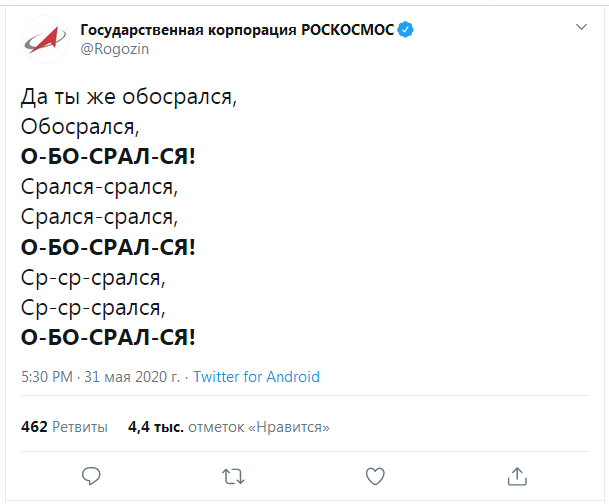609x504 pixels.
Task: Select the first bold line of the tweet
Action: click(108, 157)
